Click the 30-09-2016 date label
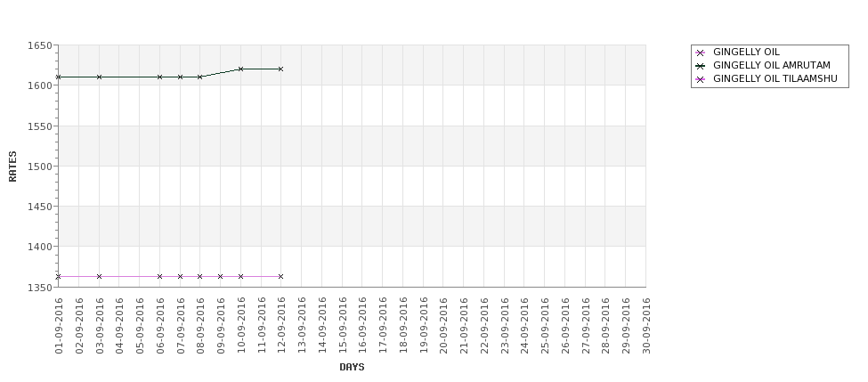The width and height of the screenshot is (868, 382). coord(646,326)
